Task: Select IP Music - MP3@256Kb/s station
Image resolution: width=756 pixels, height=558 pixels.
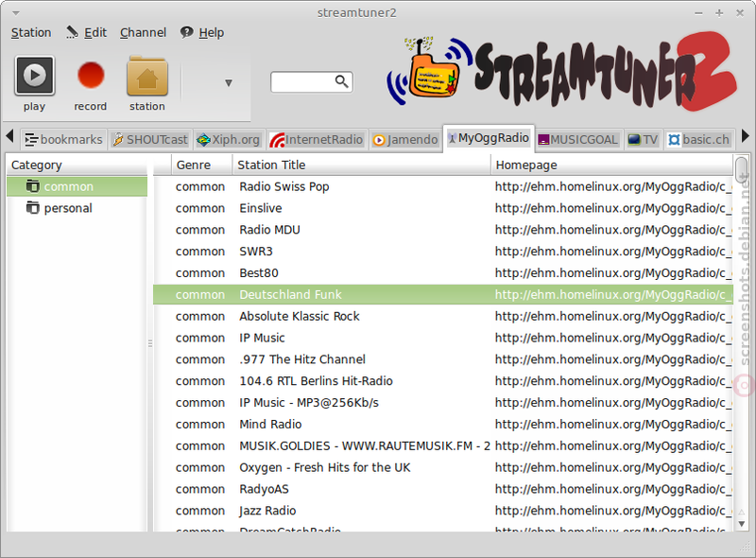Action: pyautogui.click(x=443, y=403)
